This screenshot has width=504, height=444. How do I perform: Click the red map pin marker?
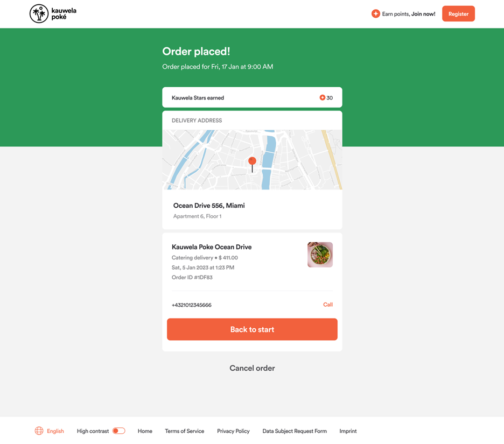point(252,161)
